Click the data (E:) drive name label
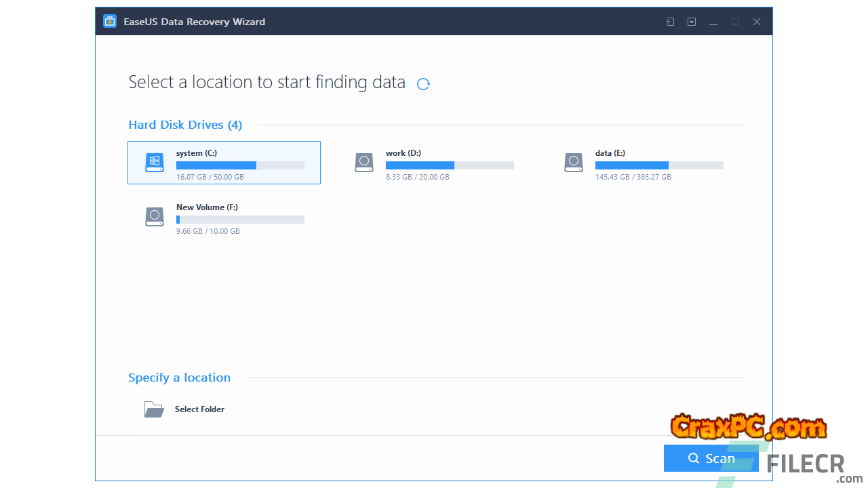Image resolution: width=868 pixels, height=488 pixels. tap(610, 153)
